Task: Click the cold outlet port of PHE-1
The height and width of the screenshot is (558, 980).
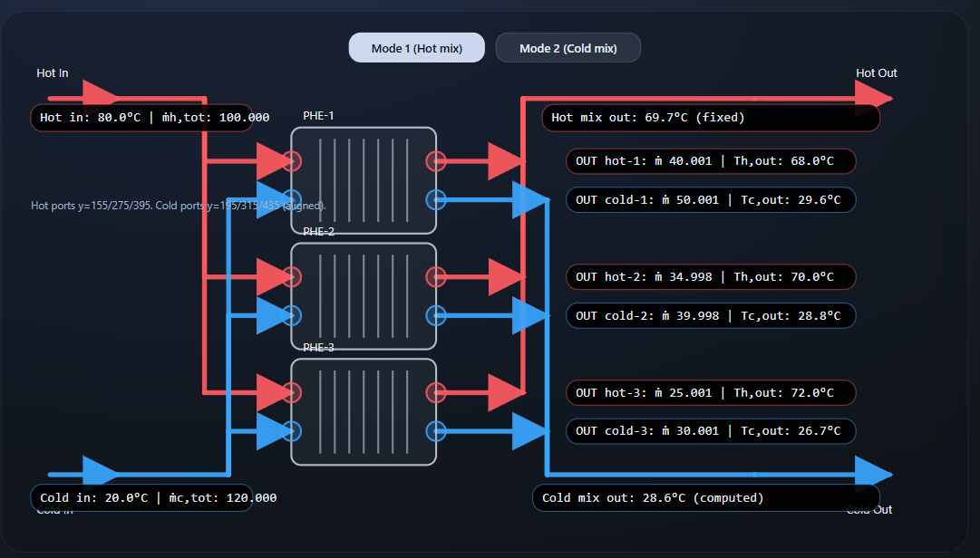Action: click(x=436, y=199)
